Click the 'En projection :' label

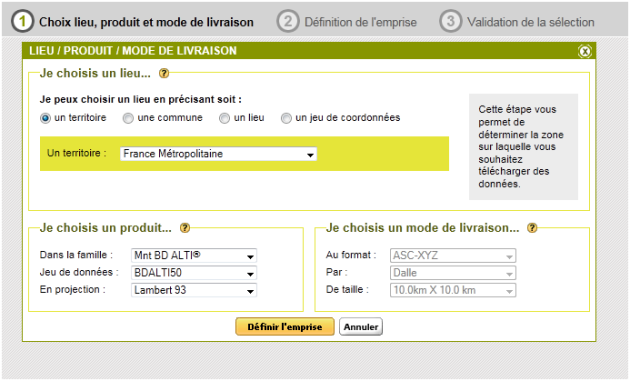point(73,290)
